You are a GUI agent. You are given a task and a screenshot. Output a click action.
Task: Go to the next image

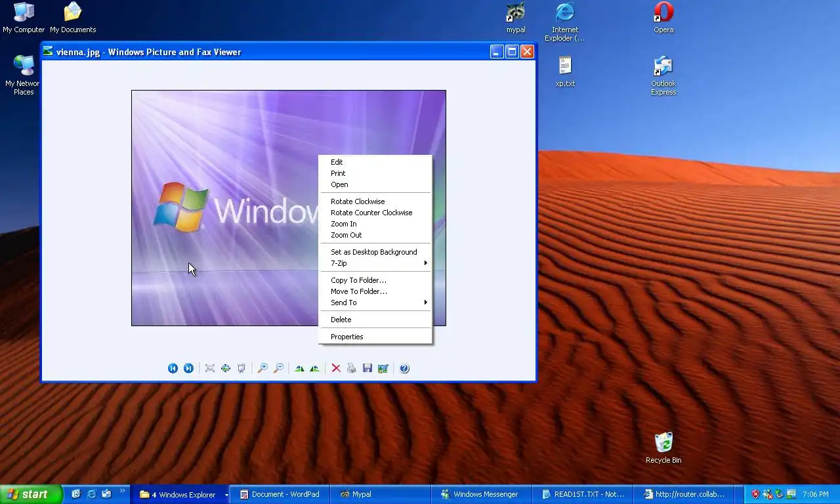click(x=188, y=368)
